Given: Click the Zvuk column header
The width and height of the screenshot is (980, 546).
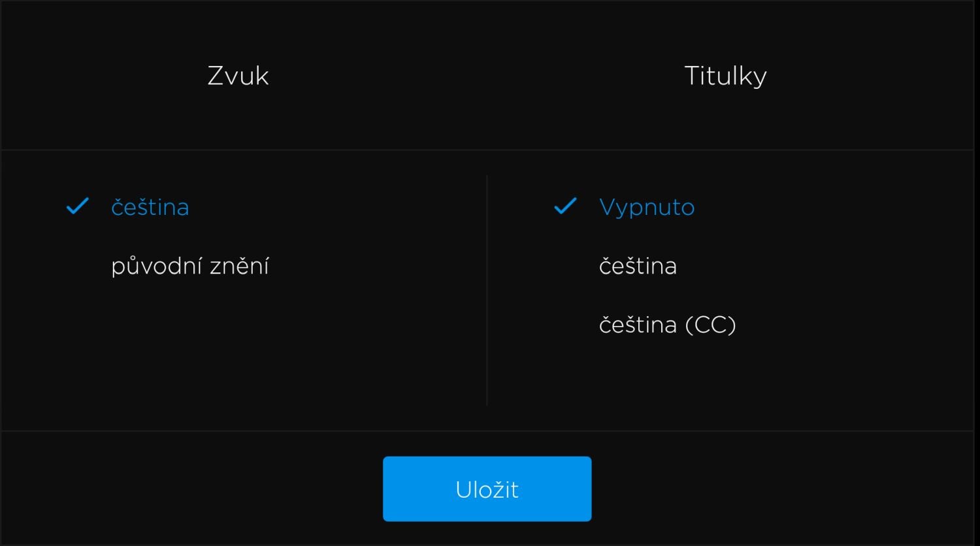Looking at the screenshot, I should [x=237, y=75].
